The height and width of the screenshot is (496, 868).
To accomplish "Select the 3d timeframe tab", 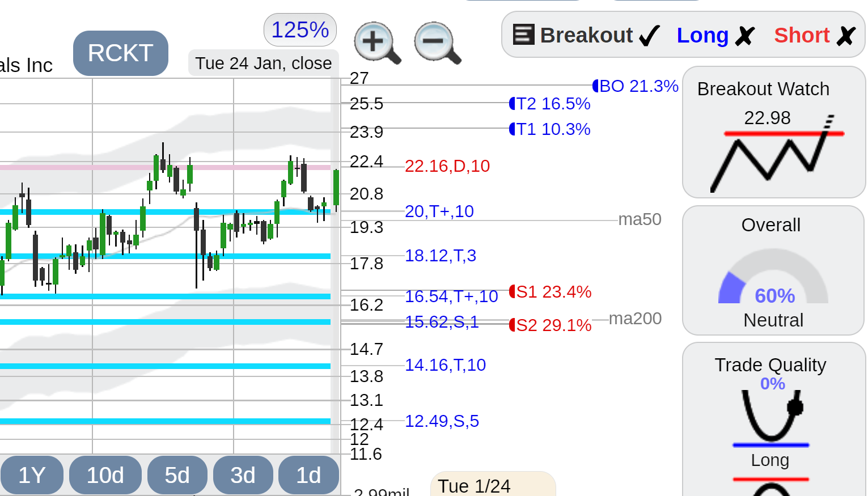I will click(243, 475).
